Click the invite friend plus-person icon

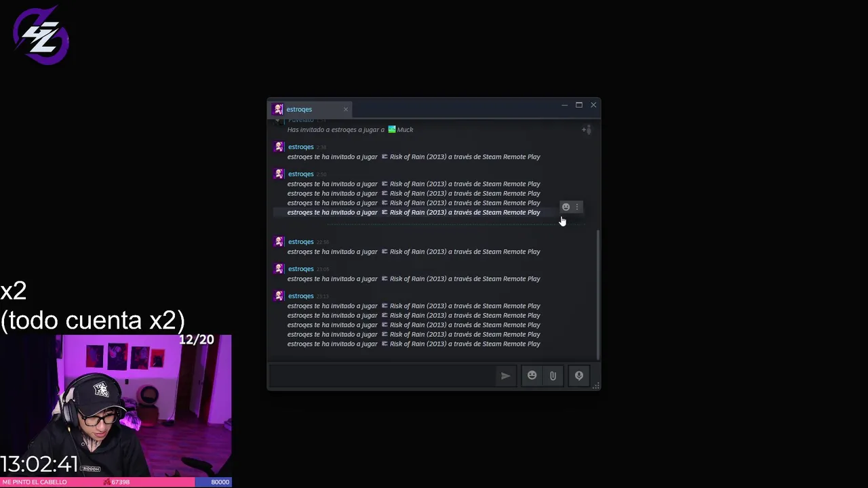pos(587,129)
